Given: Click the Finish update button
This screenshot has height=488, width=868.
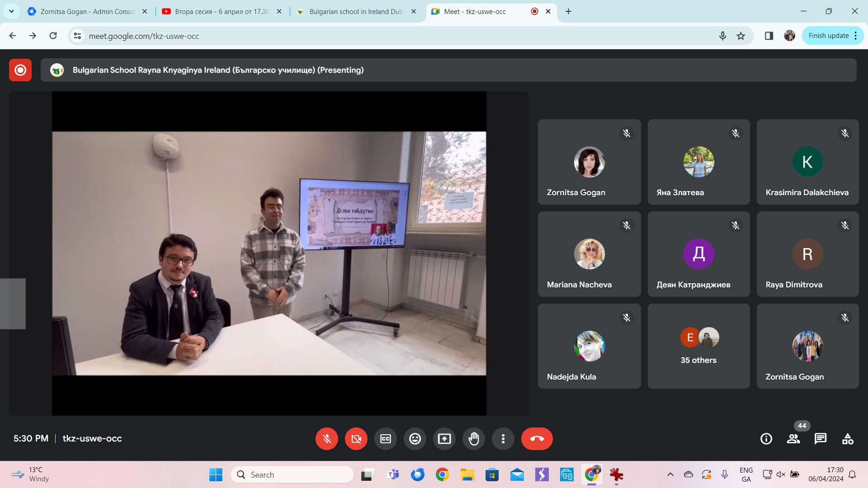Looking at the screenshot, I should click(828, 36).
